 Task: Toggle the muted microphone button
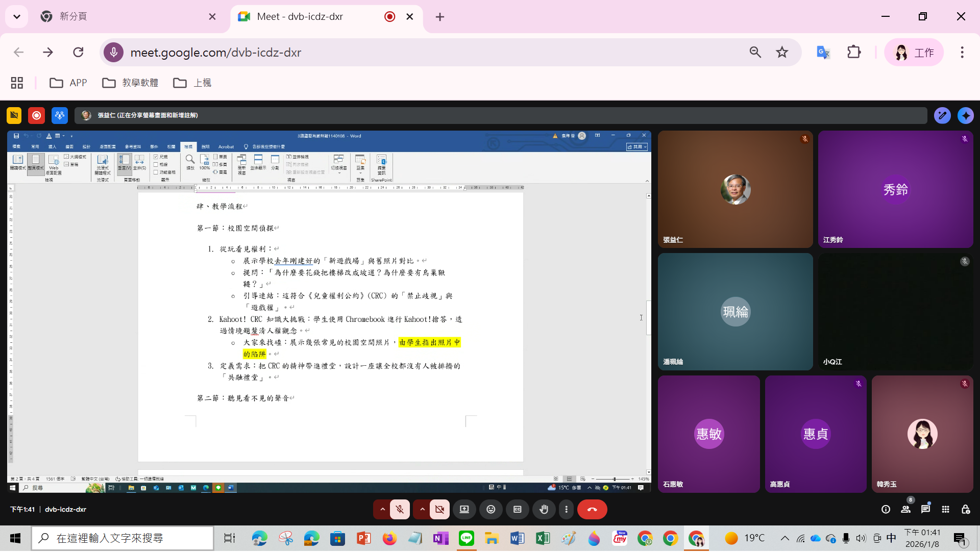click(x=400, y=510)
